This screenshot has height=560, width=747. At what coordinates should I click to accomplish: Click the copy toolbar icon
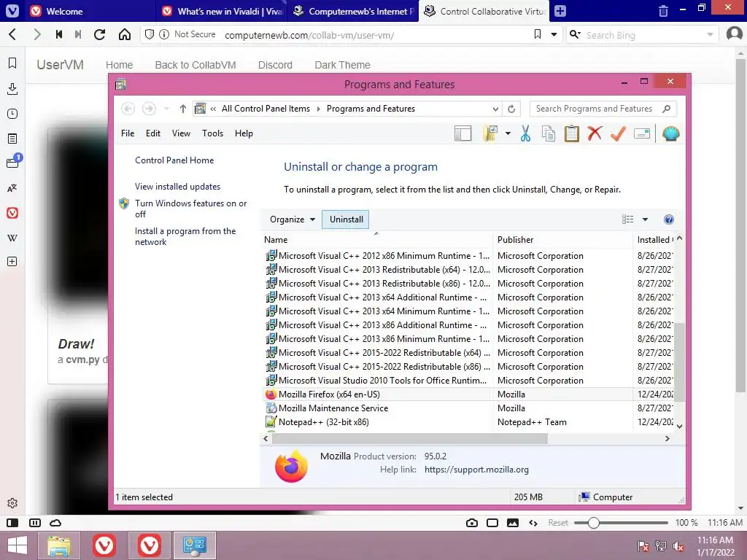[x=549, y=134]
